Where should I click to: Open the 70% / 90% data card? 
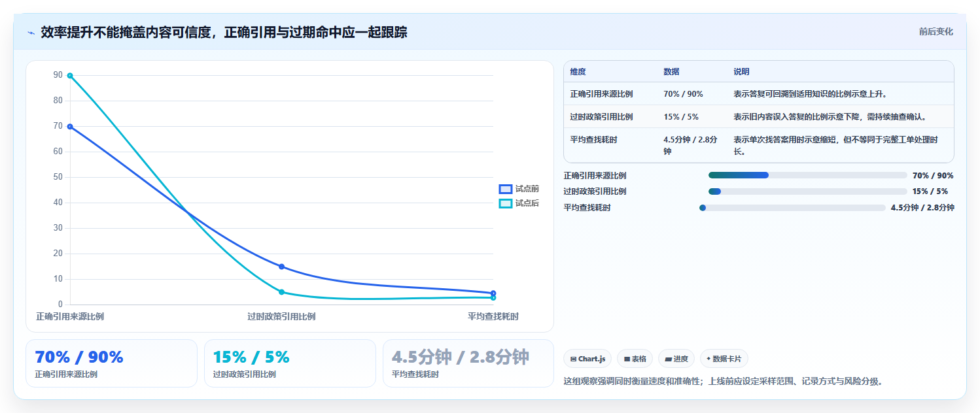111,363
